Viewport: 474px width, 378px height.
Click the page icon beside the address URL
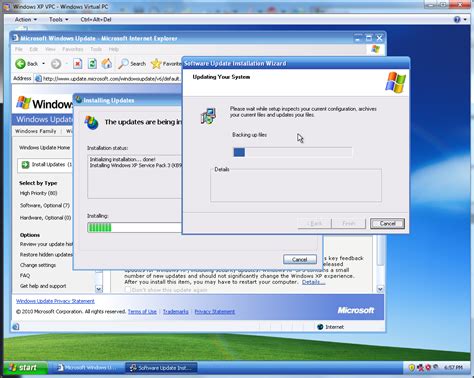tap(38, 79)
